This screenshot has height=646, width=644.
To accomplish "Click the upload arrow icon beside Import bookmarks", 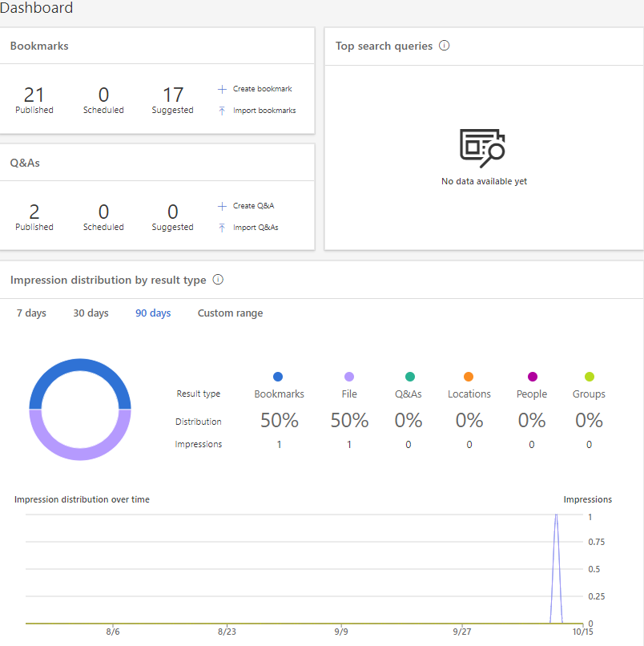I will click(222, 111).
